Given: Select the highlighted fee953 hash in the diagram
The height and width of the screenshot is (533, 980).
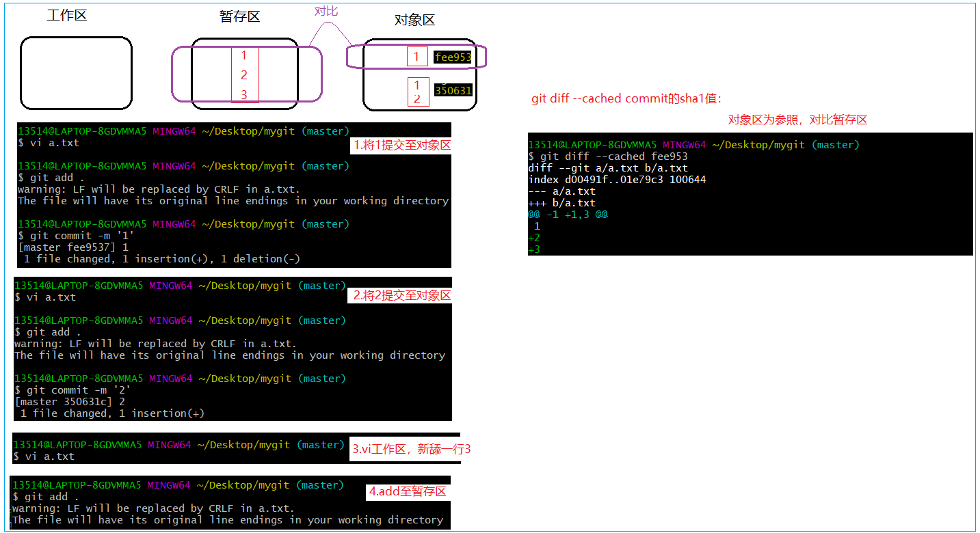Looking at the screenshot, I should [453, 57].
